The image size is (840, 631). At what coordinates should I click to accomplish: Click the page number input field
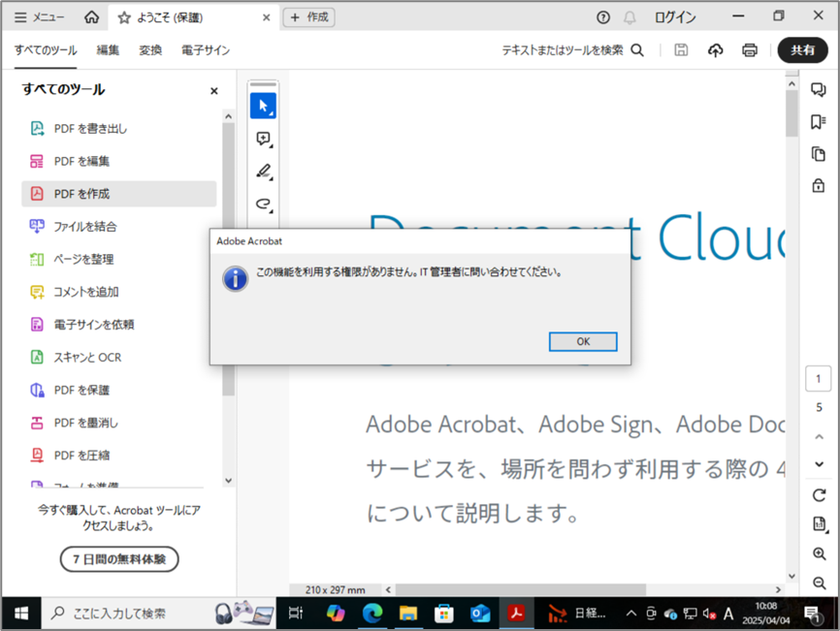coord(818,378)
